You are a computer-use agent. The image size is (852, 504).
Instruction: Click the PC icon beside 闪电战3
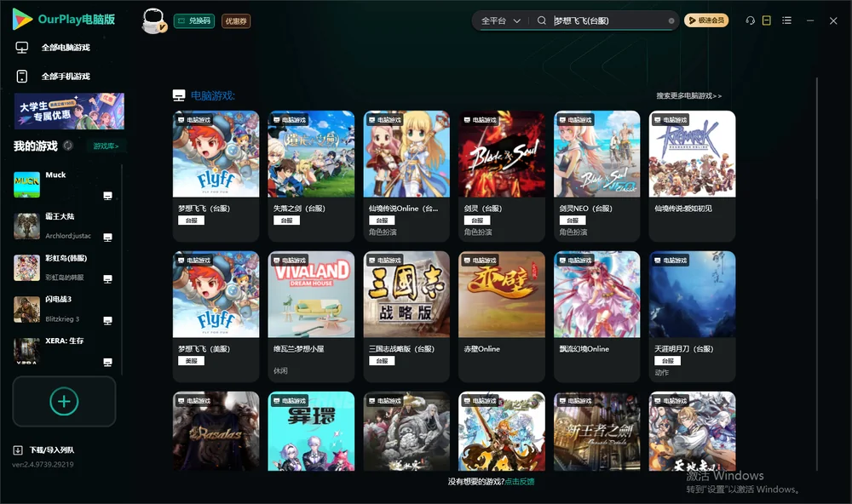point(107,320)
